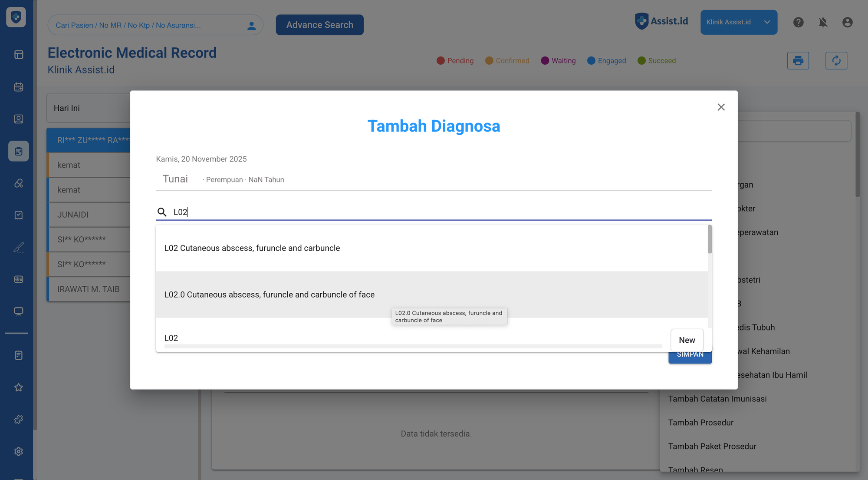
Task: Choose L02.0 carbuncle of face option
Action: [269, 295]
